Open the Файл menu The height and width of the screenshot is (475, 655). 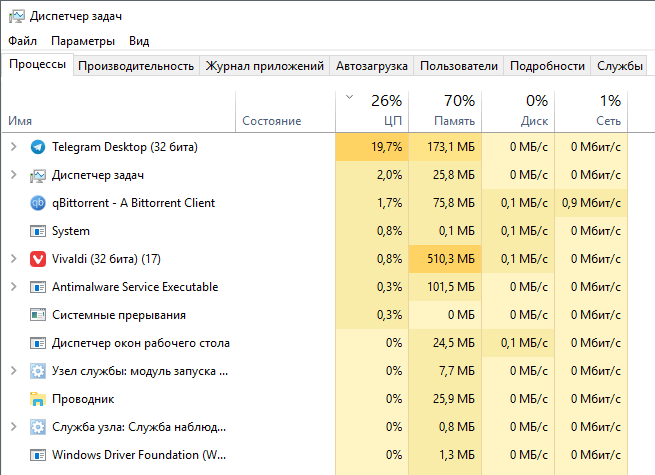pyautogui.click(x=22, y=41)
